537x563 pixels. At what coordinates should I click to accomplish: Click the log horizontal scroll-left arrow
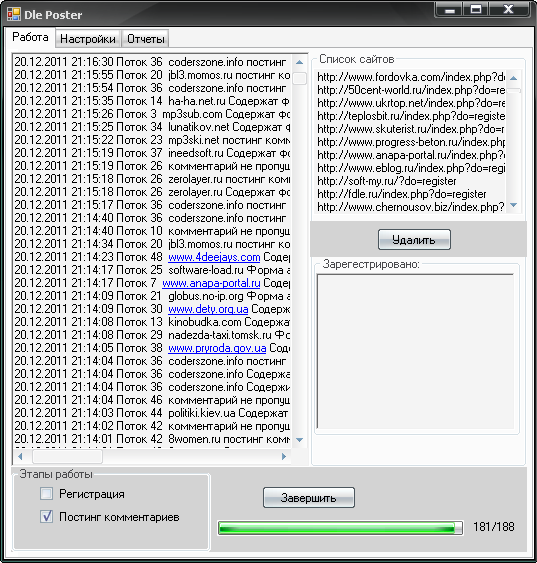point(20,456)
